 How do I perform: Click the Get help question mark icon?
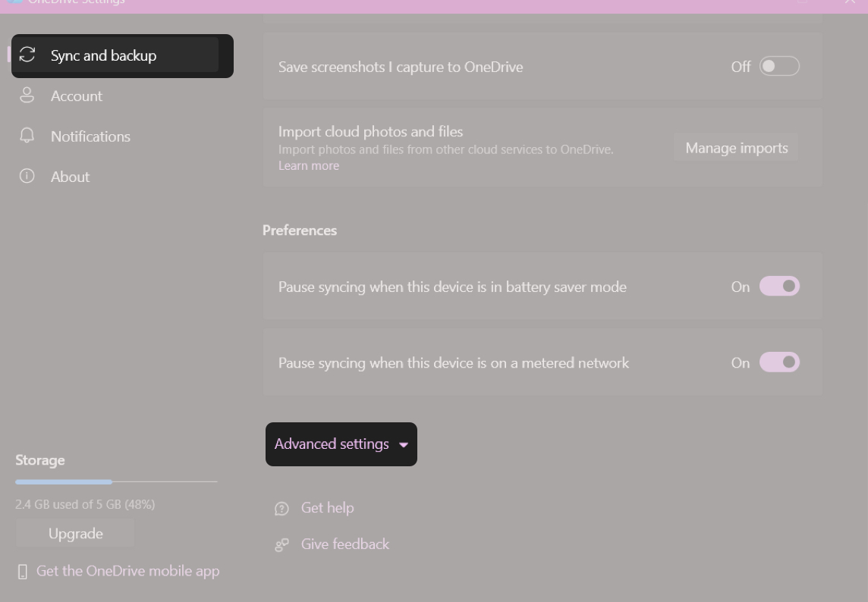[x=281, y=508]
